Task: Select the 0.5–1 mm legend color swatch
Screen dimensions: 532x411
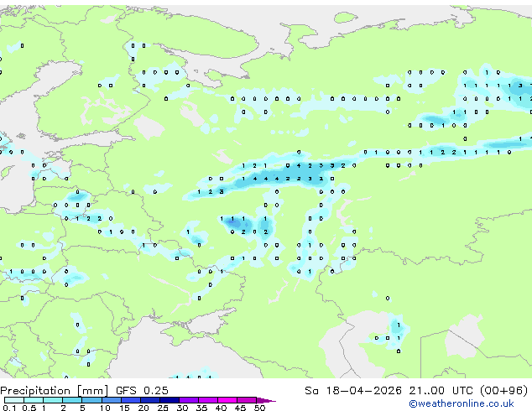Action: 34,400
